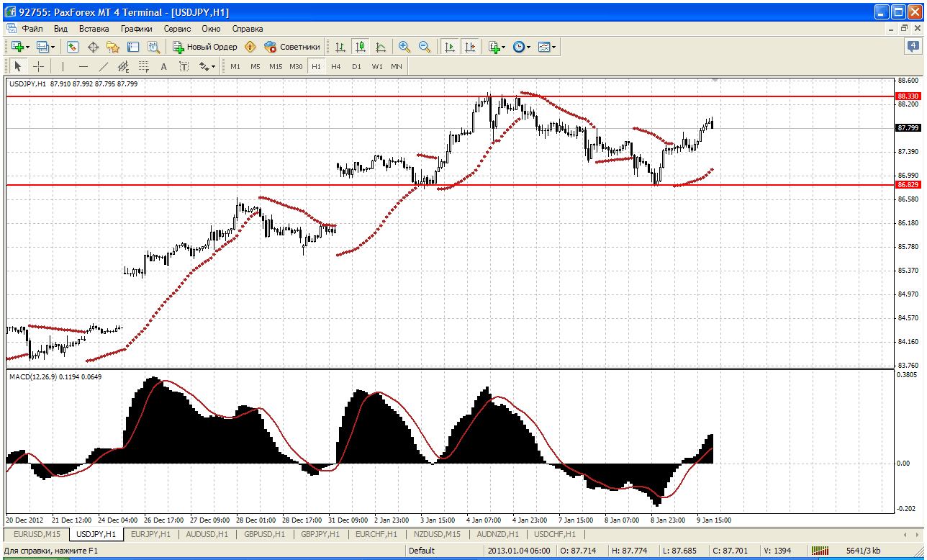Open the Сервис menu

(x=177, y=29)
